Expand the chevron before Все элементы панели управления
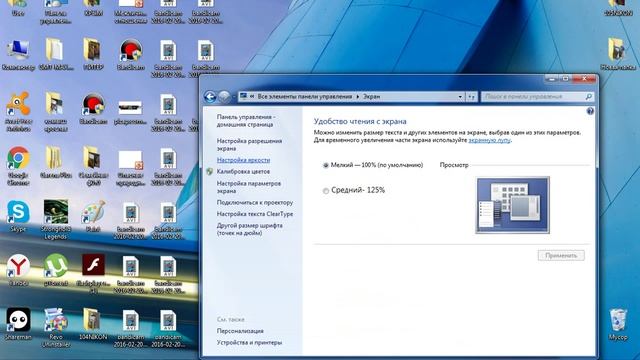This screenshot has width=640, height=360. pos(252,97)
